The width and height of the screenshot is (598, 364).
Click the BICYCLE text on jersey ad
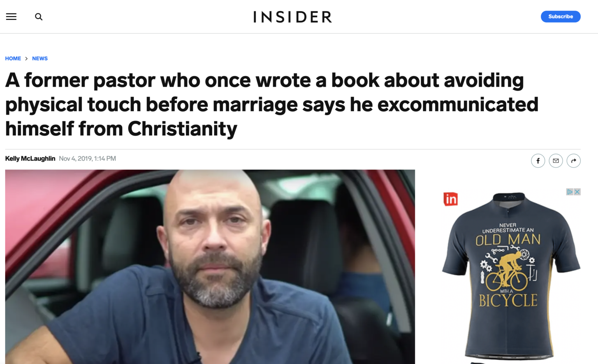[x=508, y=301]
